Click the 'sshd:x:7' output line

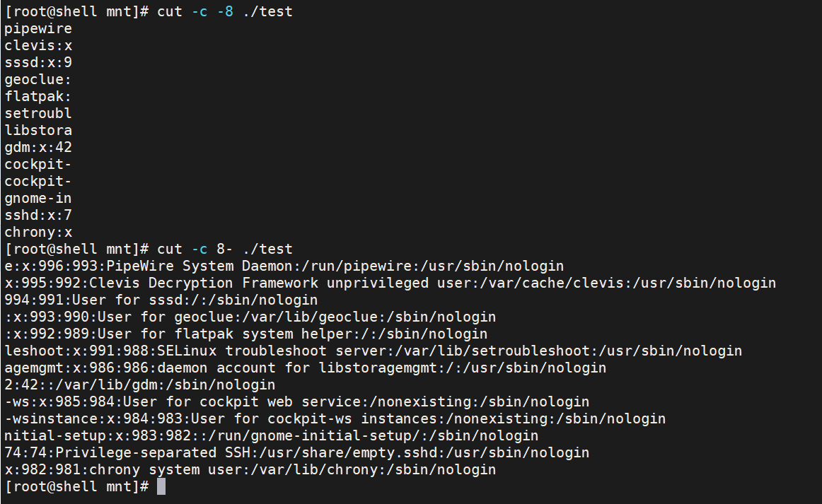(38, 215)
